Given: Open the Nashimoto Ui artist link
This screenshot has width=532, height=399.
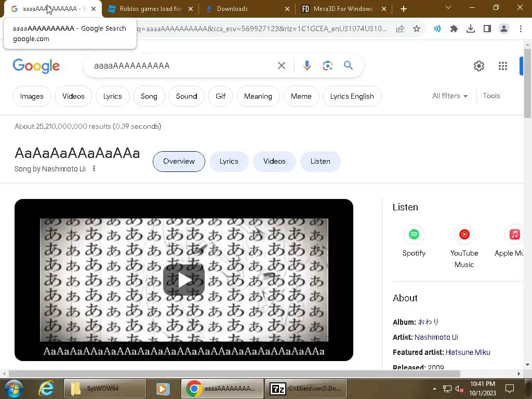Looking at the screenshot, I should click(436, 337).
